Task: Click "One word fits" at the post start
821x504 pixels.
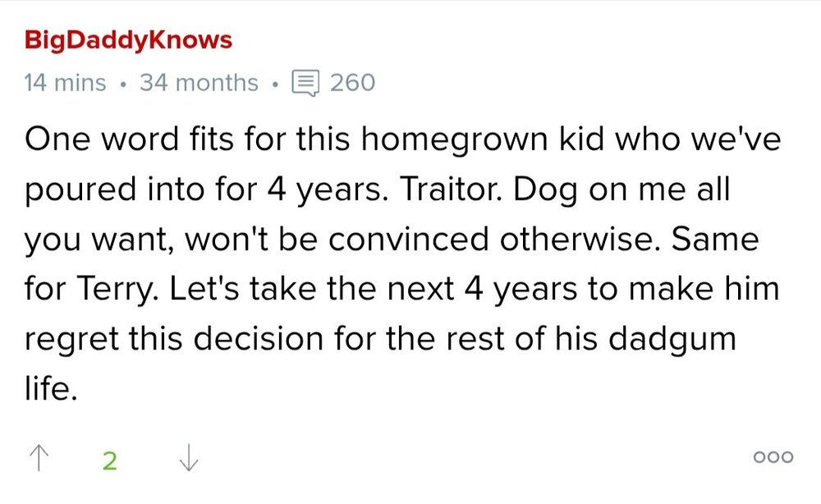Action: (120, 142)
